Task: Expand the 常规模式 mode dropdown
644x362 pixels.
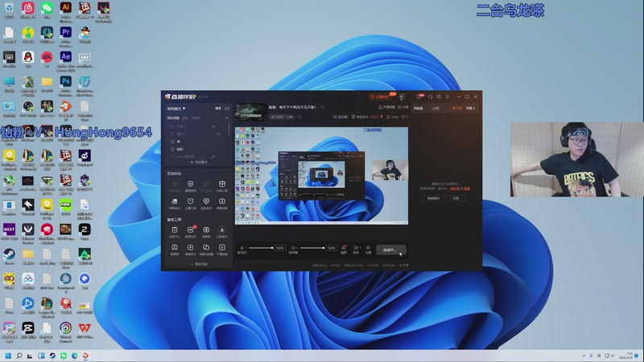Action: [x=176, y=108]
